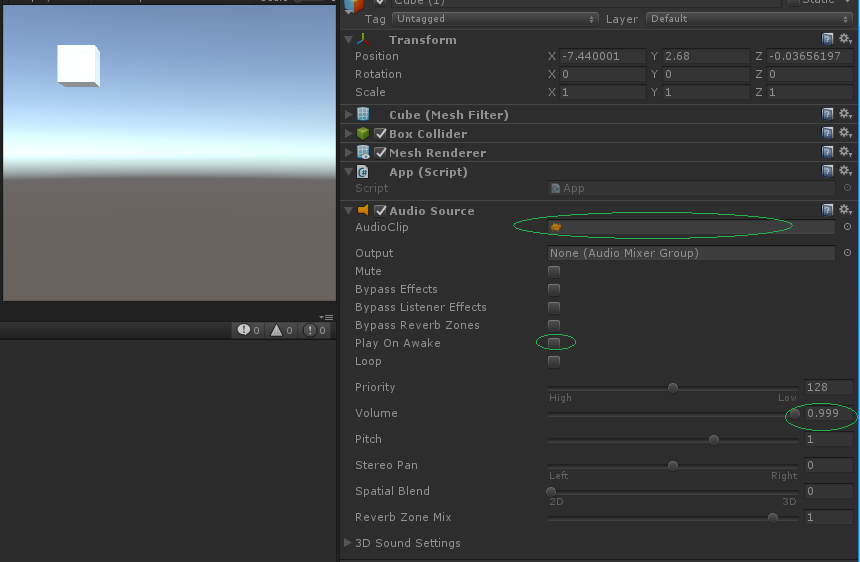Open help for the Box Collider
This screenshot has width=860, height=562.
click(827, 133)
